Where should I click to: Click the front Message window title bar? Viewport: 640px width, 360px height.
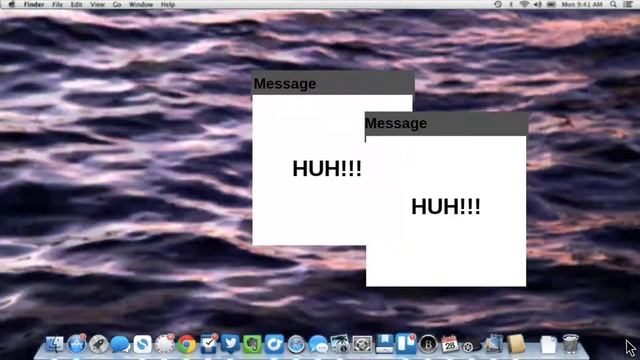447,124
